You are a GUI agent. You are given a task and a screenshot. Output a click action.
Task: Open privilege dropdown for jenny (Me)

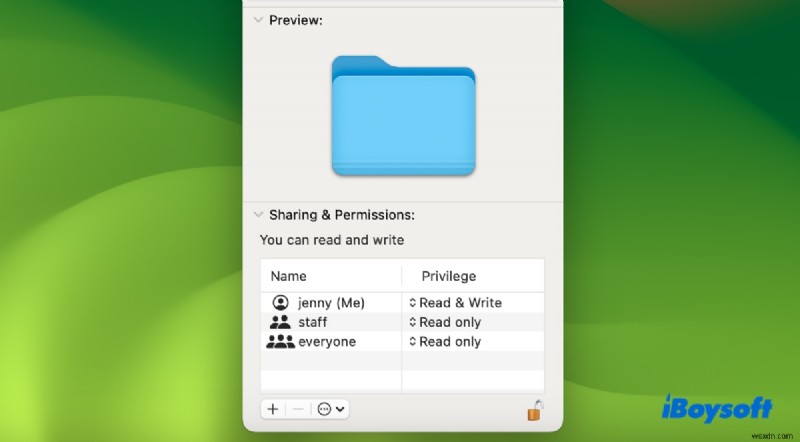tap(455, 303)
